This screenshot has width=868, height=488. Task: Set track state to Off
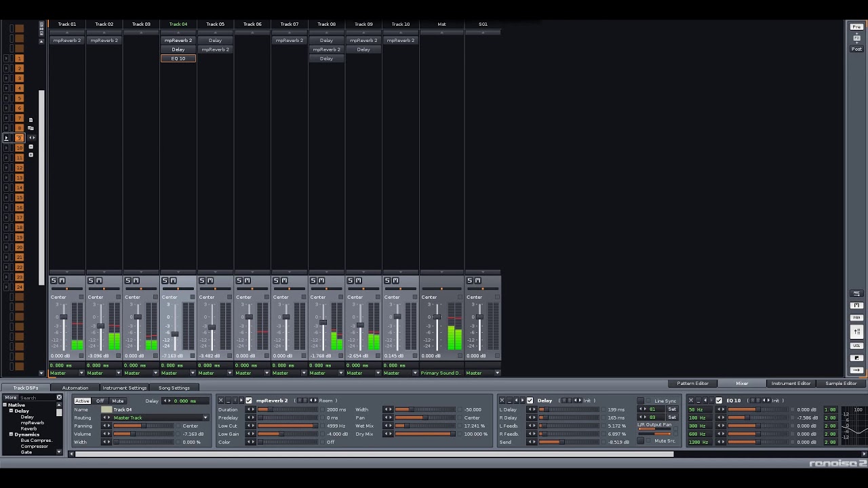[x=100, y=401]
